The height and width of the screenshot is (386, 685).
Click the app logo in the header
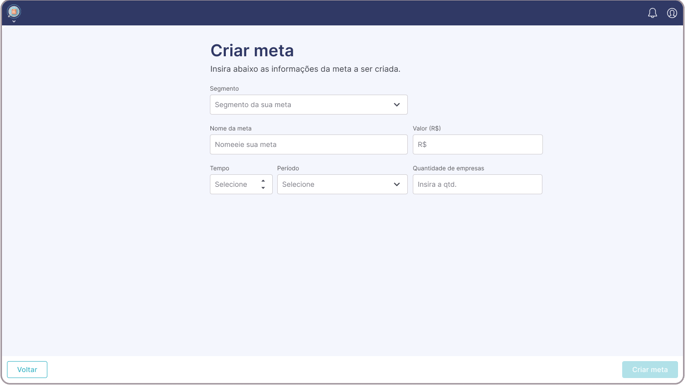click(14, 11)
